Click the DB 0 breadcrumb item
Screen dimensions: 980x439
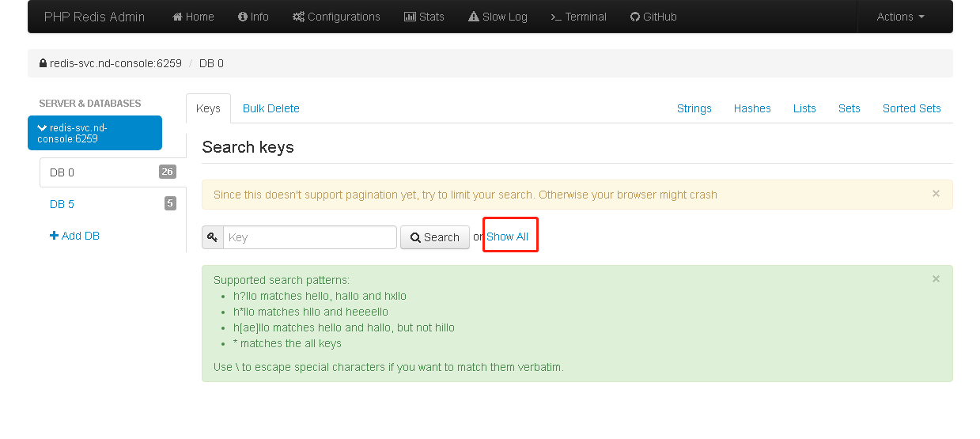pyautogui.click(x=211, y=63)
